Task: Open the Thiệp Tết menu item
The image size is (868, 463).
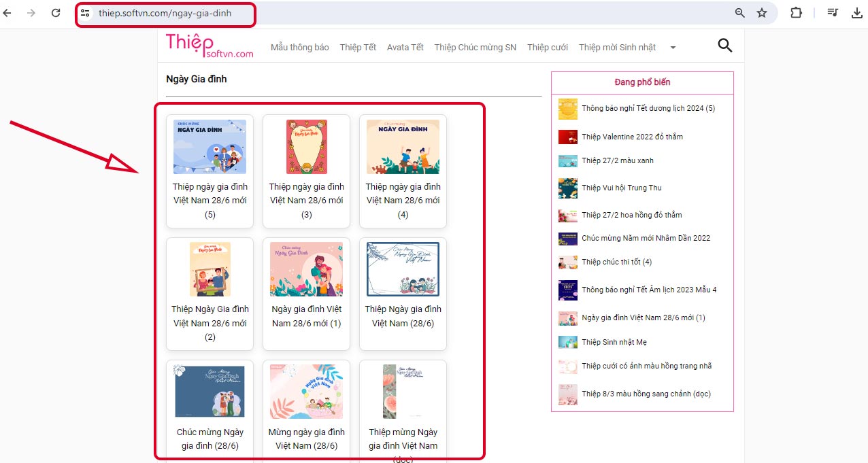Action: coord(358,48)
